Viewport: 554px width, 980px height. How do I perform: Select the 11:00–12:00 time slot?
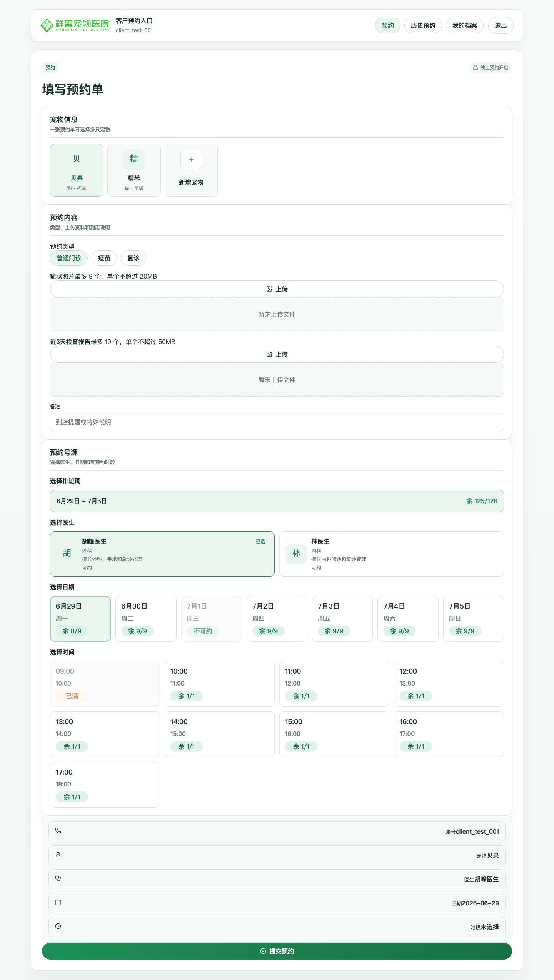coord(334,684)
